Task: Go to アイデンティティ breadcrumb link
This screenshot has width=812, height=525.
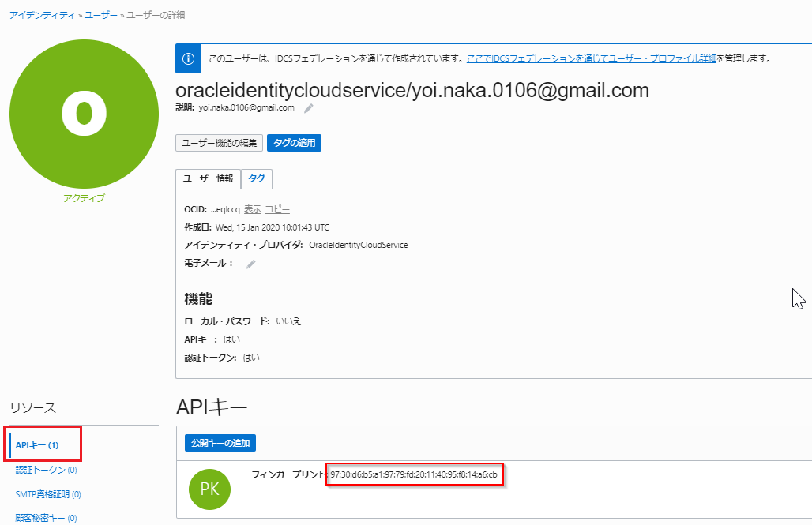Action: (41, 15)
